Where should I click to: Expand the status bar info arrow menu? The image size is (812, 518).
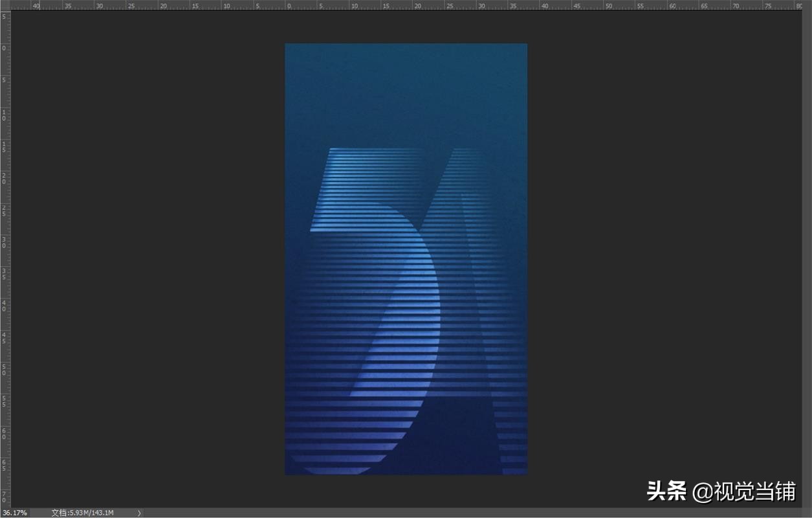(139, 513)
